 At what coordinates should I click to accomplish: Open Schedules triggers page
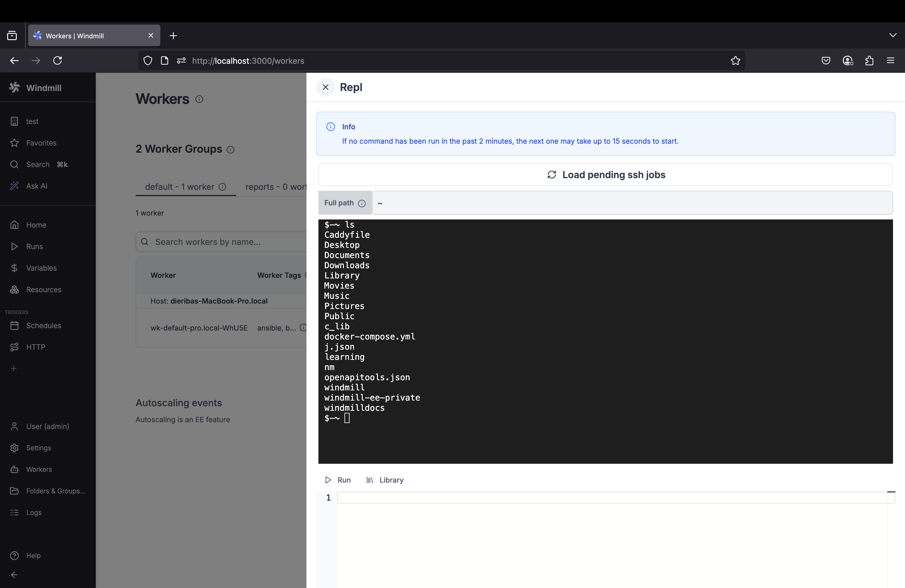(43, 325)
